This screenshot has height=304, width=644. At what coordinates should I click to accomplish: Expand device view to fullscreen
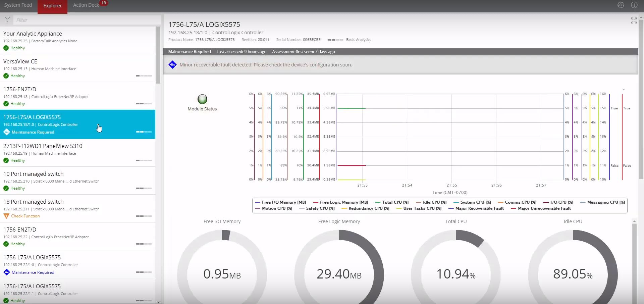pos(634,21)
